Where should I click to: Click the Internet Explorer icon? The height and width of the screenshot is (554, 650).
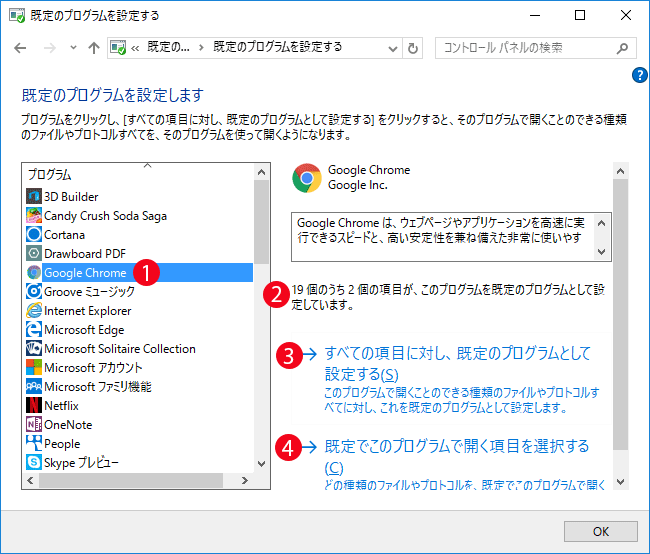[34, 310]
